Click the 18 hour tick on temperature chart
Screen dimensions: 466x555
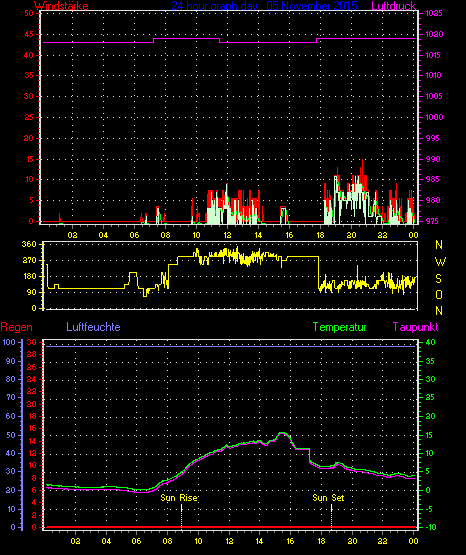(x=321, y=541)
